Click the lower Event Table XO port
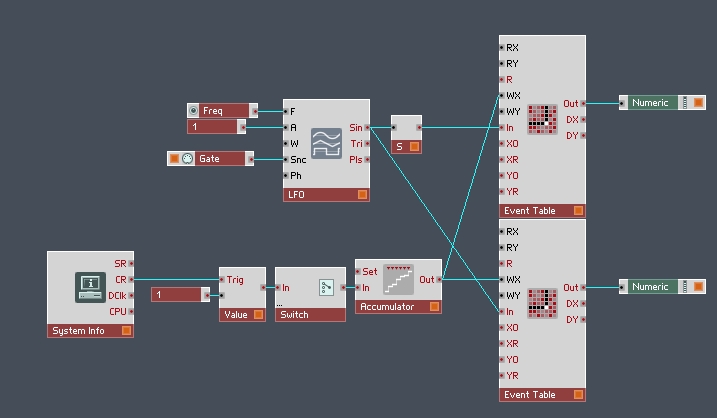 point(502,327)
